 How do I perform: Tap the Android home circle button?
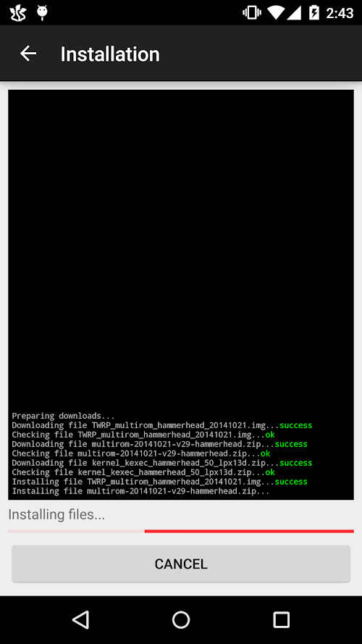coord(181,620)
